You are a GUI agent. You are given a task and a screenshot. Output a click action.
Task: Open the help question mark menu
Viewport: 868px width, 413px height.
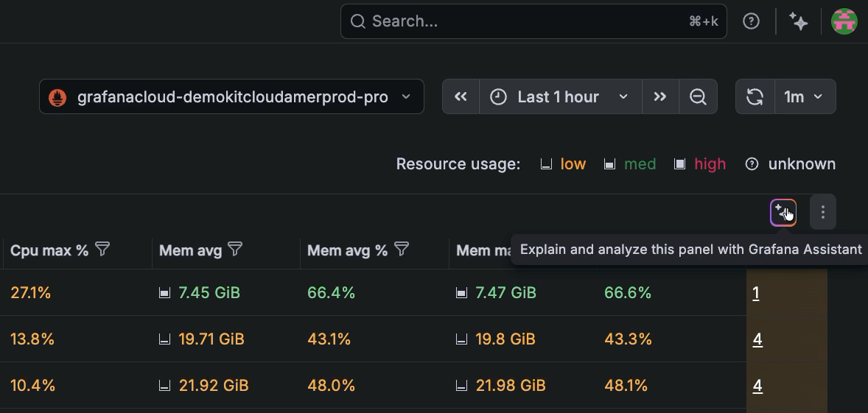pyautogui.click(x=751, y=21)
